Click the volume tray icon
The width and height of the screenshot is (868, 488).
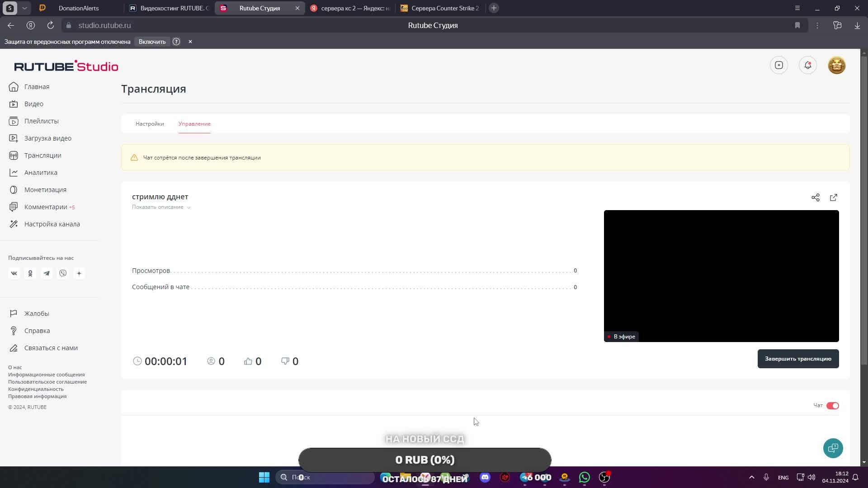811,477
